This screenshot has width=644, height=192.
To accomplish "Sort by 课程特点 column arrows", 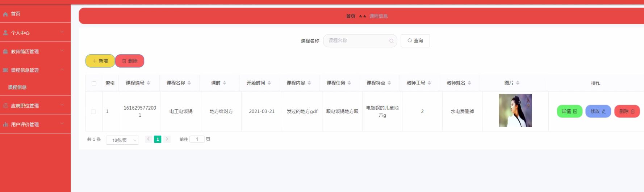I will point(389,83).
